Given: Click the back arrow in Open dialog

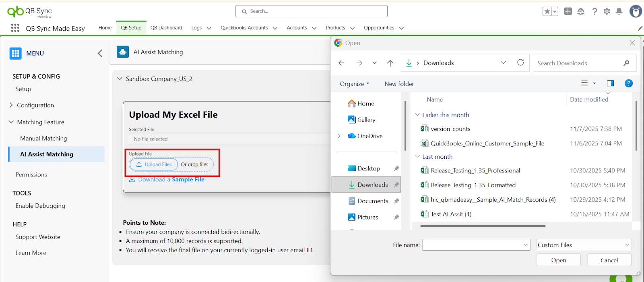Looking at the screenshot, I should (x=341, y=63).
